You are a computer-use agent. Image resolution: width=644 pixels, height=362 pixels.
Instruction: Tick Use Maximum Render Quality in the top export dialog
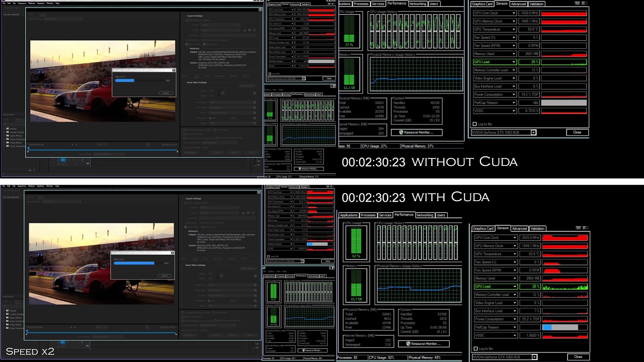coord(184,130)
